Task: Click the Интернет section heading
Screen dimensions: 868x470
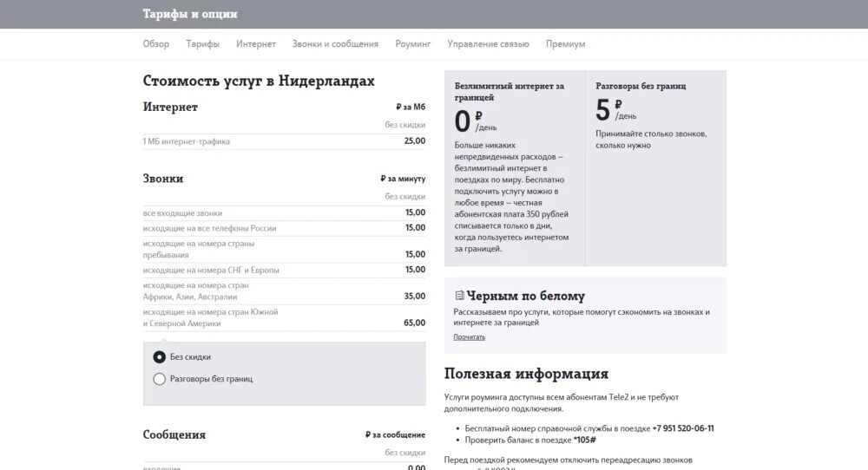Action: 170,107
